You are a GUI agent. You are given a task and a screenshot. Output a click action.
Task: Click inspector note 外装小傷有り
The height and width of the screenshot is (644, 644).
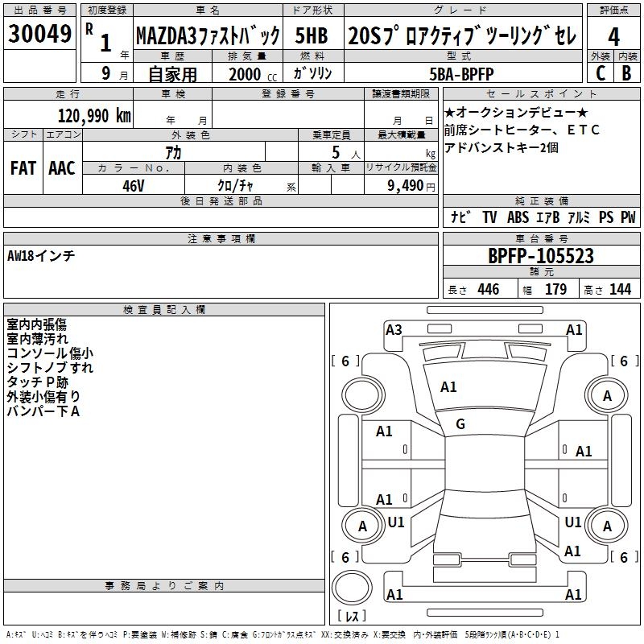click(43, 396)
